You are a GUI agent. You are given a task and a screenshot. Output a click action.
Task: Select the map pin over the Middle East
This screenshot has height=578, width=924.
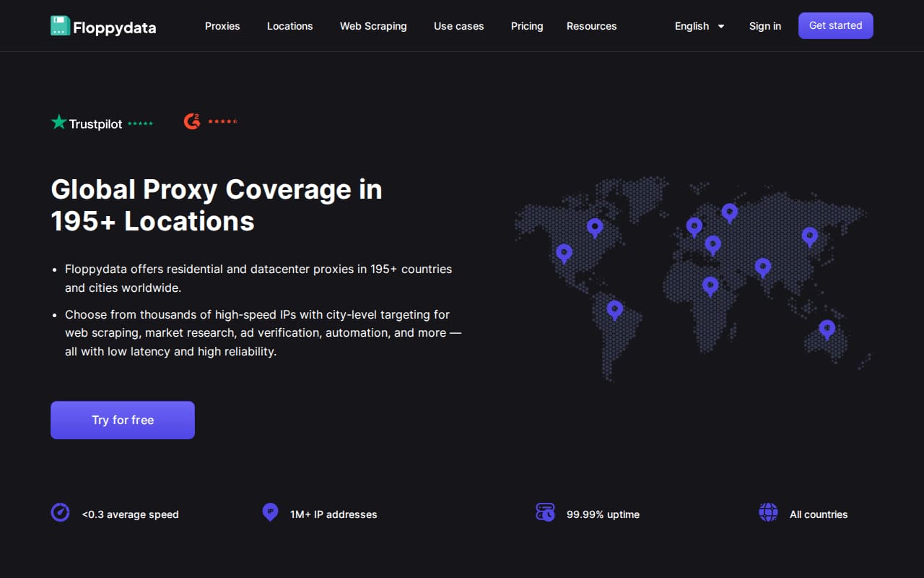(712, 245)
